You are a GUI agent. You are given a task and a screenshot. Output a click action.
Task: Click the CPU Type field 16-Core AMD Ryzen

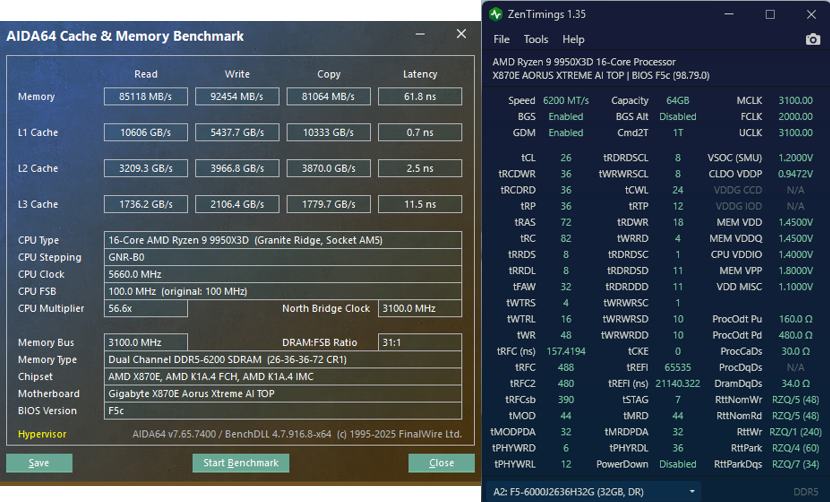tap(283, 240)
